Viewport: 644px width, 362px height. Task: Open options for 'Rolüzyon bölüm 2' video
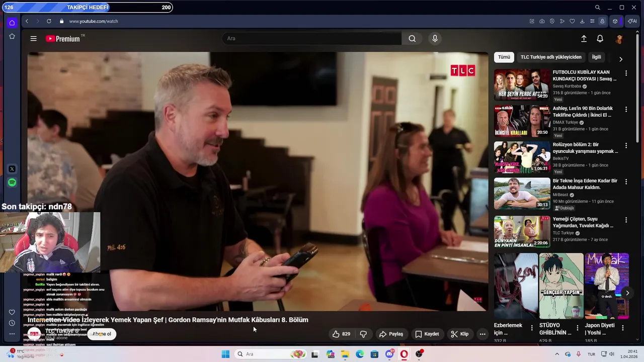626,145
